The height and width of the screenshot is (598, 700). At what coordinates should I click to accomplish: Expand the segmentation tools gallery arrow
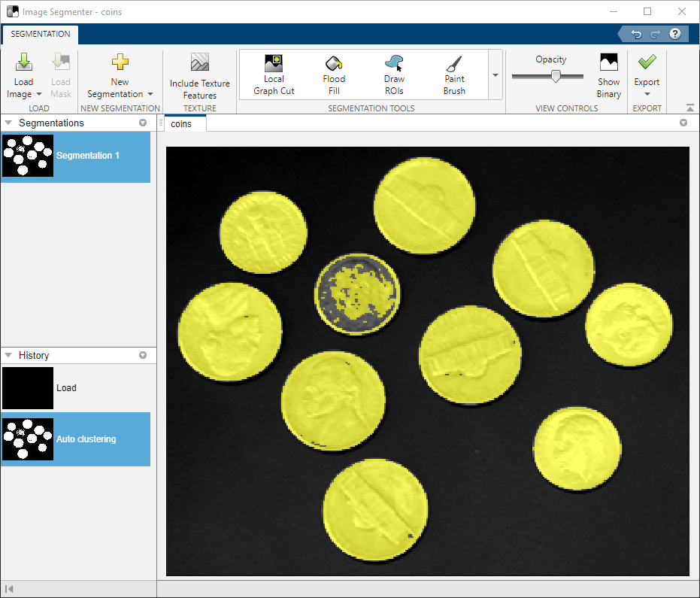(495, 75)
